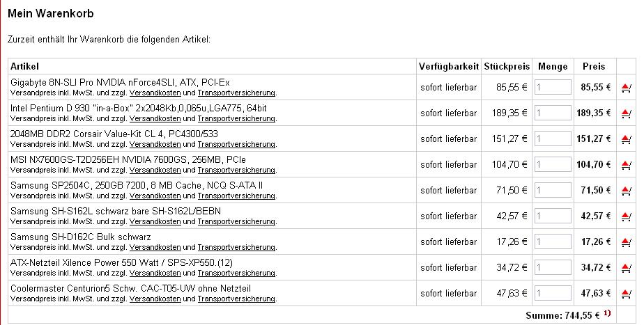Remove Intel Pentium D 930 from cart
This screenshot has width=644, height=325.
(x=626, y=113)
